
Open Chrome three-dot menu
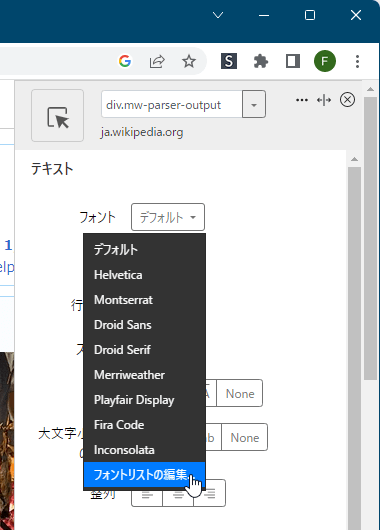coord(357,61)
